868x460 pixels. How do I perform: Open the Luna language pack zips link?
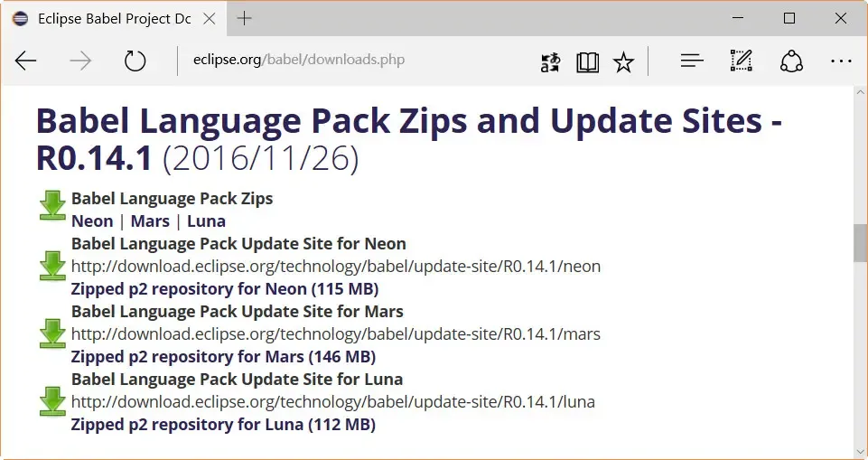click(x=206, y=221)
